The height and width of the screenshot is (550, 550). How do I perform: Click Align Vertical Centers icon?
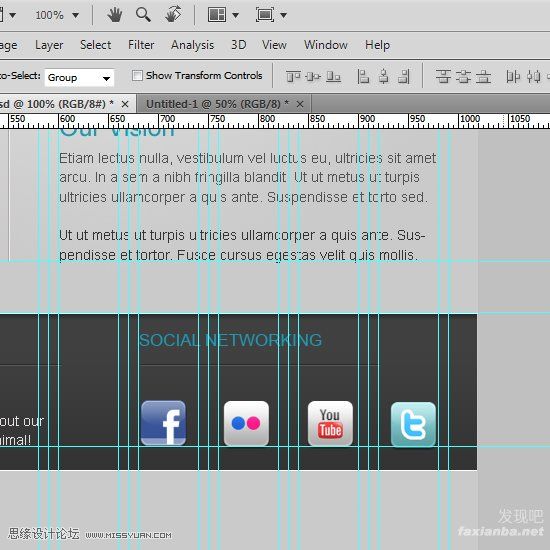point(313,76)
